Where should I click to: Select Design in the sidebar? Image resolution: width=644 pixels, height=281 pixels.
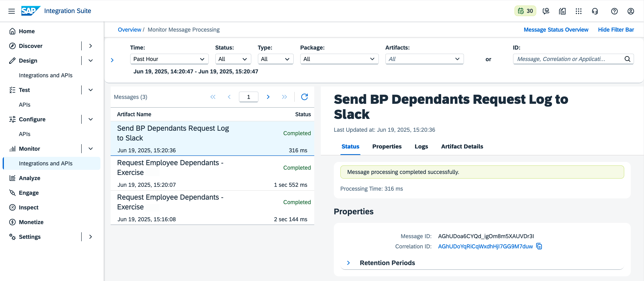[x=28, y=61]
